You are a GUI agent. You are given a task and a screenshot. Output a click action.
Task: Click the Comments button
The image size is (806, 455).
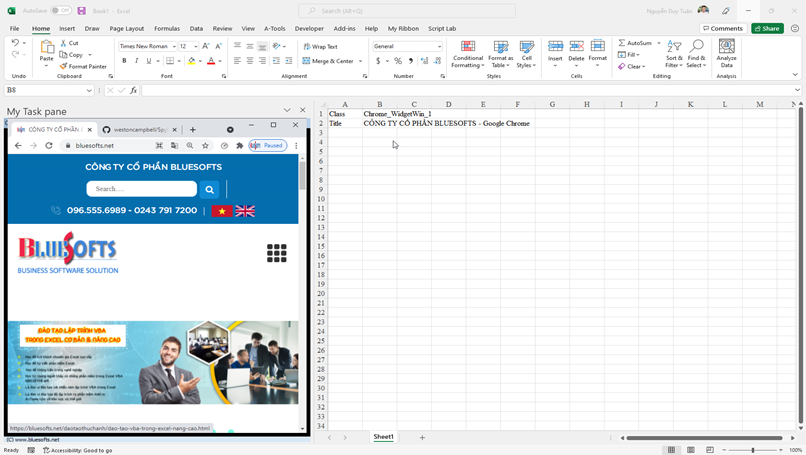click(723, 28)
